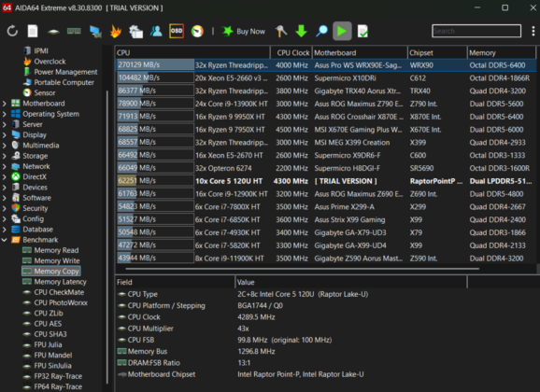Open the FPU SinJulia benchmark
This screenshot has height=392, width=540.
pyautogui.click(x=52, y=366)
